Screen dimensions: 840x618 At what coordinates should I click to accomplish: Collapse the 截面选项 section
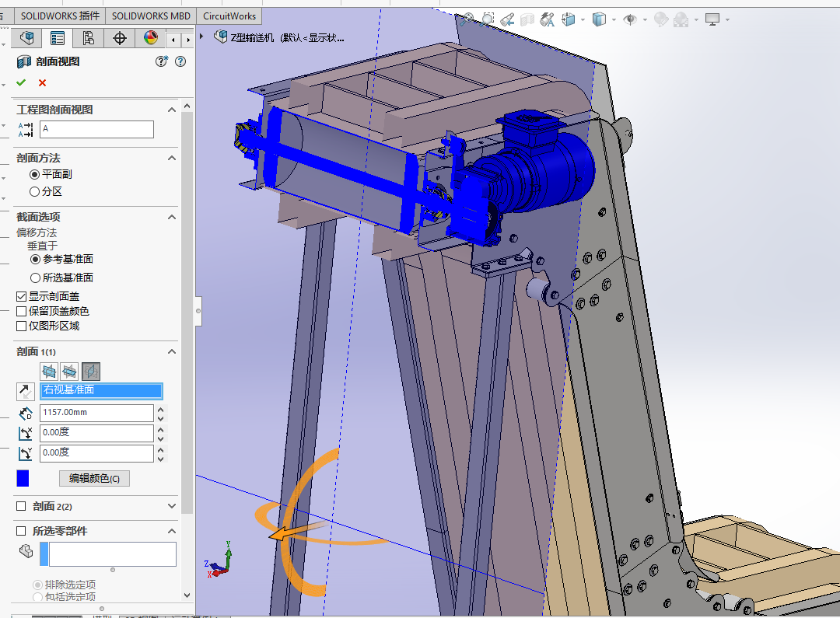pos(172,217)
